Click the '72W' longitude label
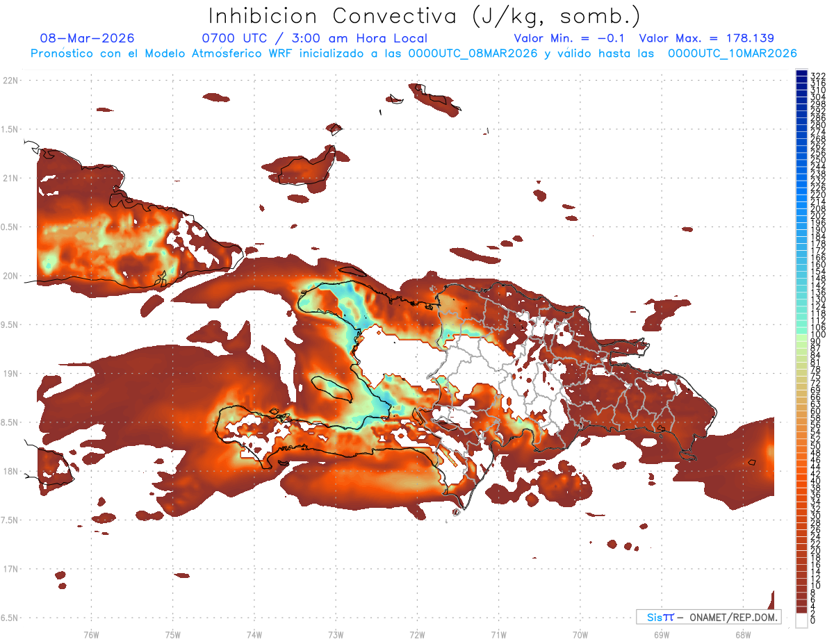834x644 pixels. [417, 634]
